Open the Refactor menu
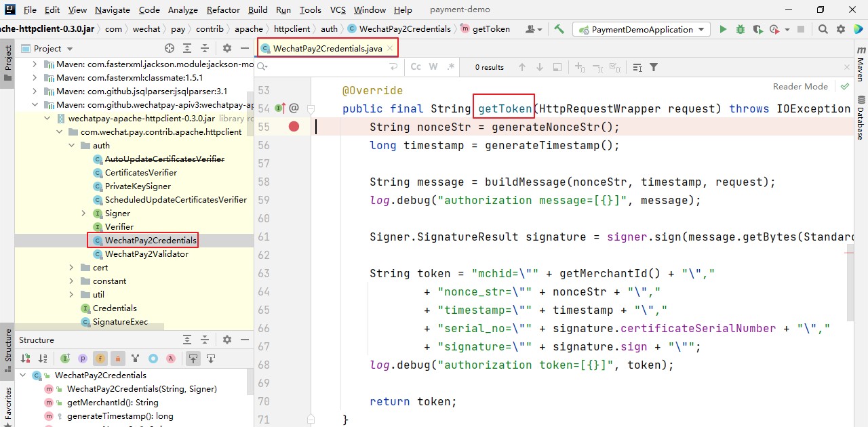The width and height of the screenshot is (868, 427). point(223,10)
